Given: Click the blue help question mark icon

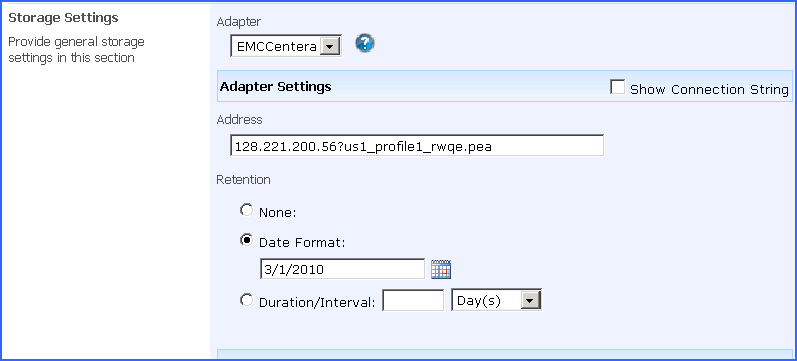Looking at the screenshot, I should [x=364, y=43].
